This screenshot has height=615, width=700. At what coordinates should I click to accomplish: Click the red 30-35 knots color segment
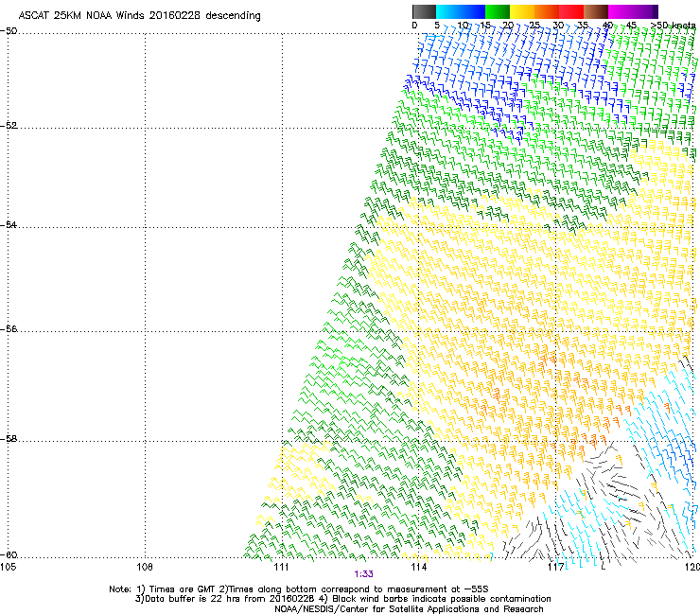pos(571,11)
